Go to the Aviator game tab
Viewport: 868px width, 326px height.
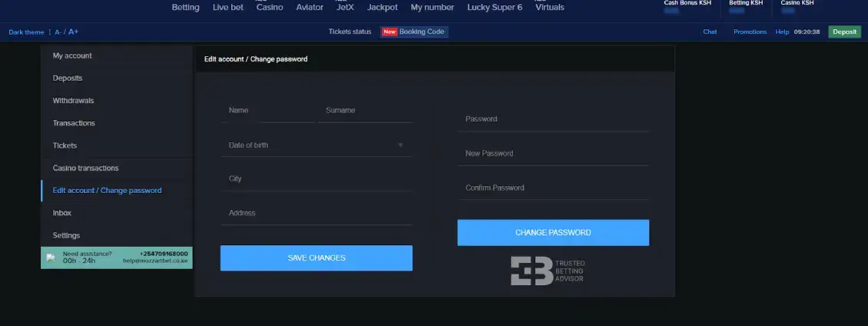coord(310,8)
